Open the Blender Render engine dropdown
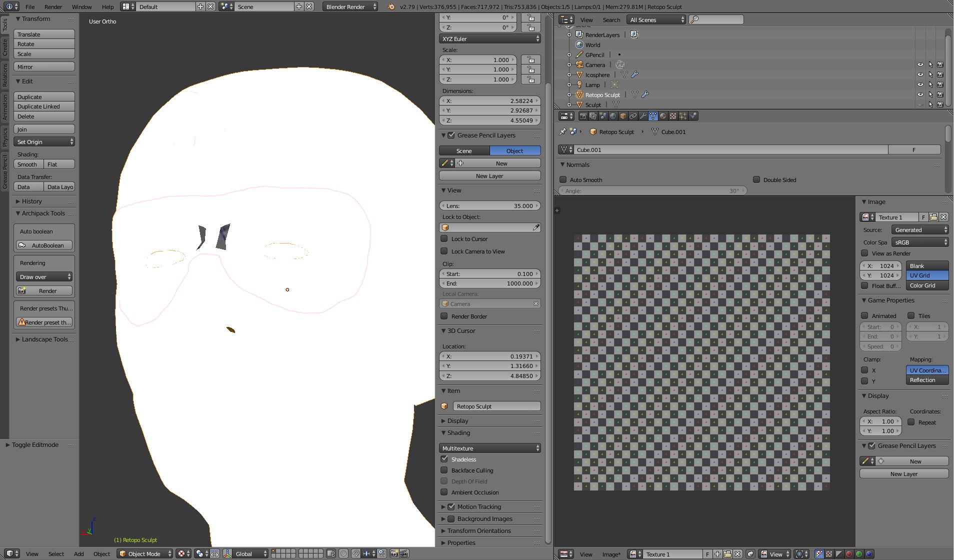This screenshot has width=954, height=560. coord(349,7)
